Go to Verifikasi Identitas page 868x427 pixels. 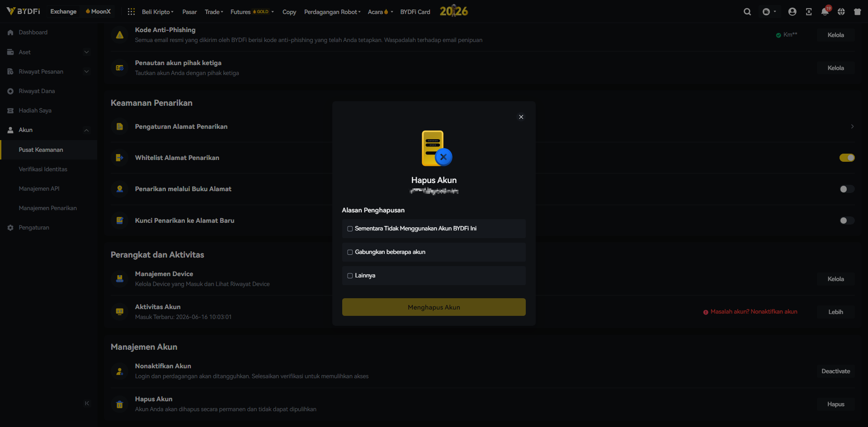[43, 169]
